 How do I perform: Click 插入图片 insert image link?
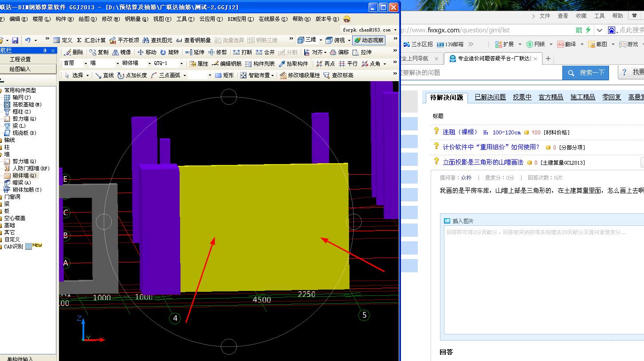(x=459, y=221)
